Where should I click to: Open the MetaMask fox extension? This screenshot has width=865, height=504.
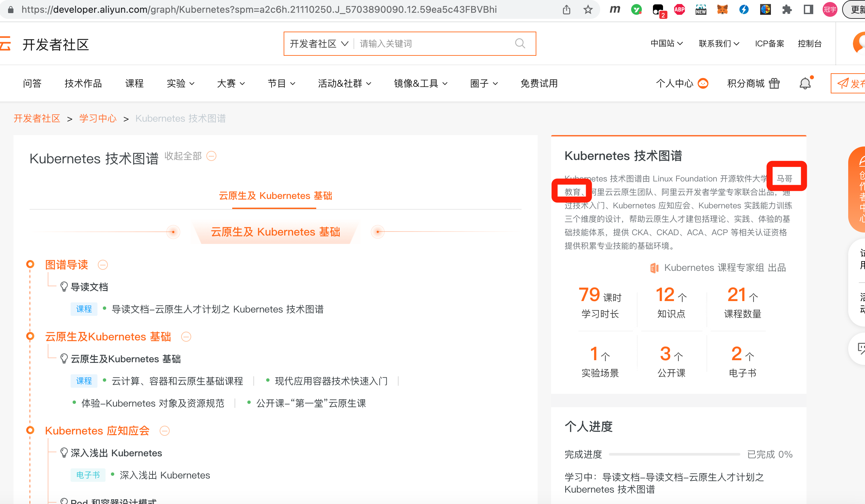(x=722, y=10)
